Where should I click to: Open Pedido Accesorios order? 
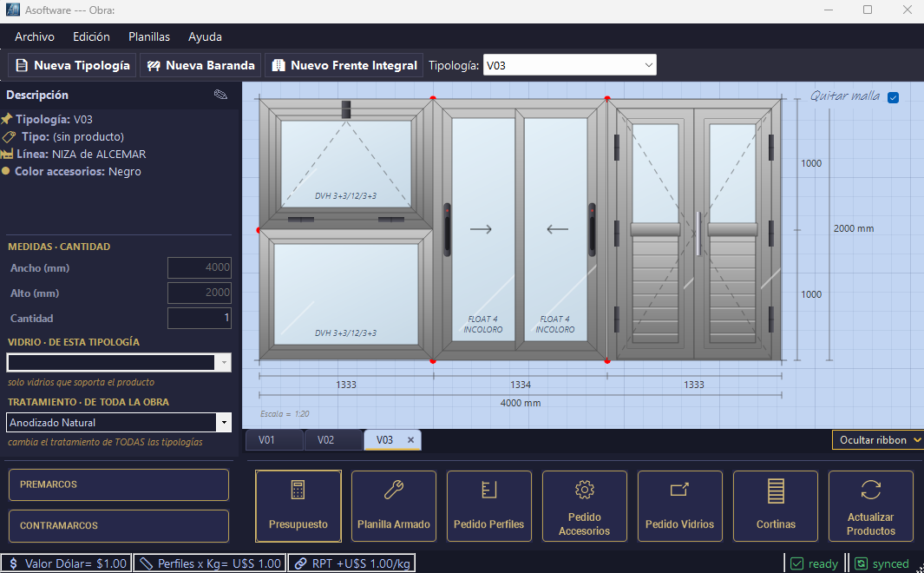point(585,506)
